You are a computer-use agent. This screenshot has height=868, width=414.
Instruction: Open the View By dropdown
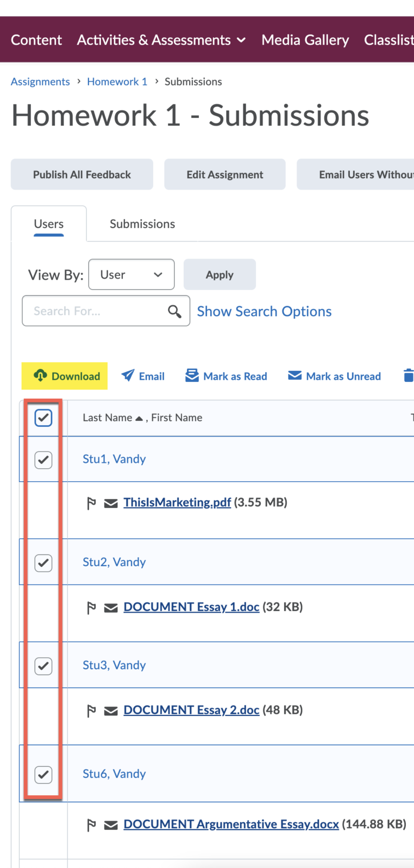[131, 274]
